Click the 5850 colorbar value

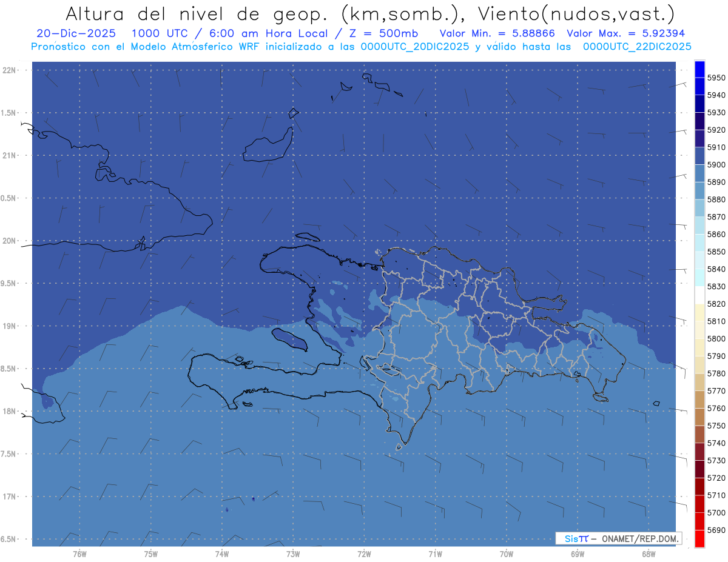tap(716, 252)
